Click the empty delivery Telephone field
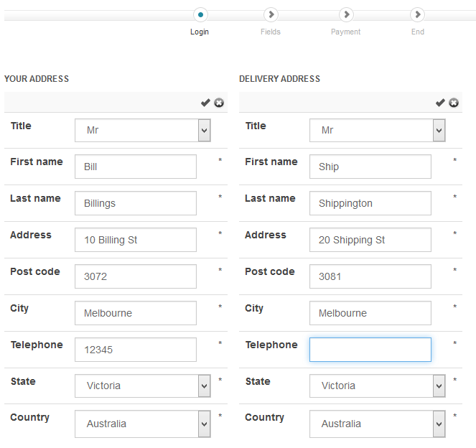The image size is (476, 448). click(x=370, y=350)
